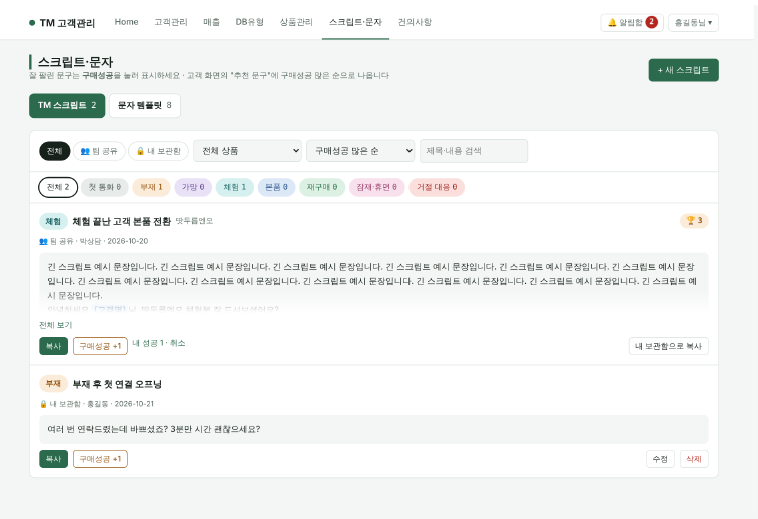Click the title 부재 후 첫 연결 오프닝
The width and height of the screenshot is (758, 519).
[x=117, y=384]
